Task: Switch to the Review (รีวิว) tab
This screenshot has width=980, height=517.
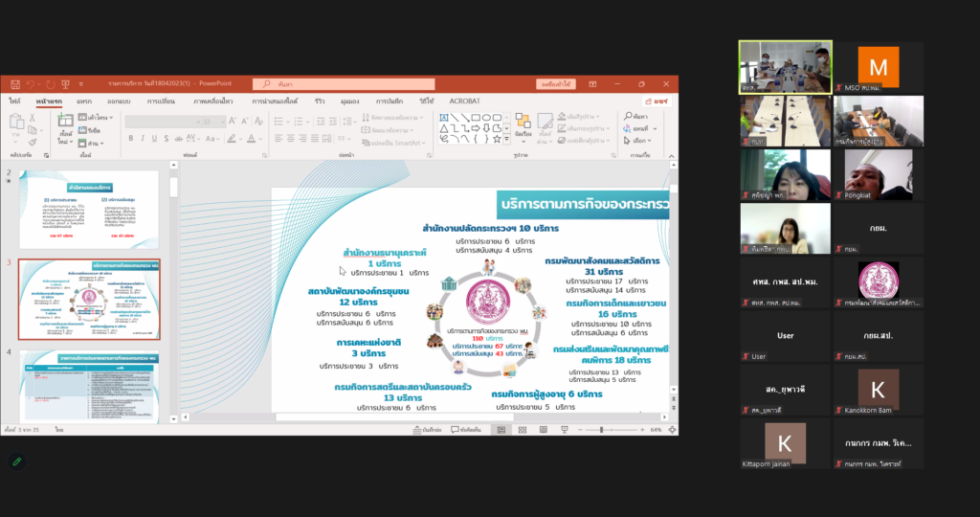Action: tap(320, 101)
